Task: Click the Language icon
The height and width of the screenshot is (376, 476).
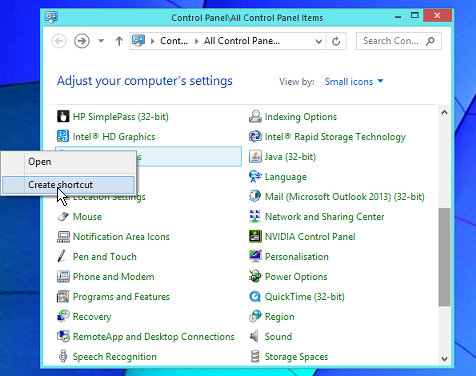Action: coord(255,177)
